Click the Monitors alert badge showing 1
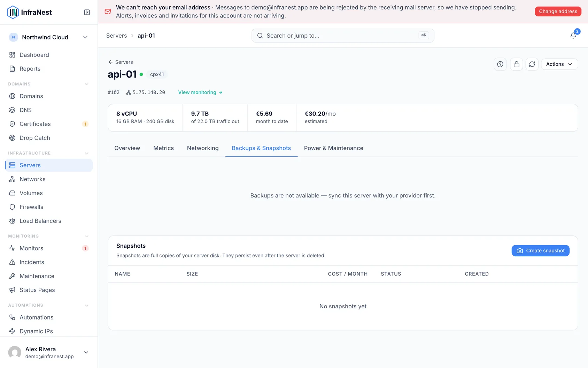The height and width of the screenshot is (368, 588). [x=85, y=248]
